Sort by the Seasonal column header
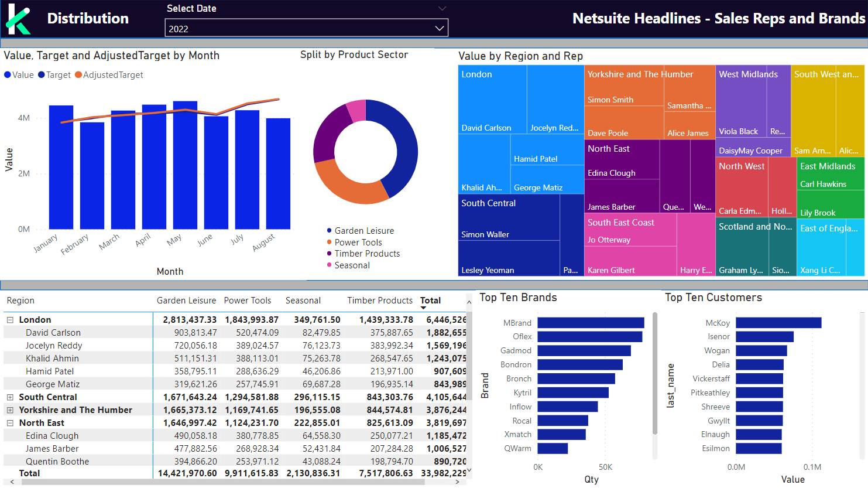This screenshot has width=868, height=488. [x=303, y=301]
